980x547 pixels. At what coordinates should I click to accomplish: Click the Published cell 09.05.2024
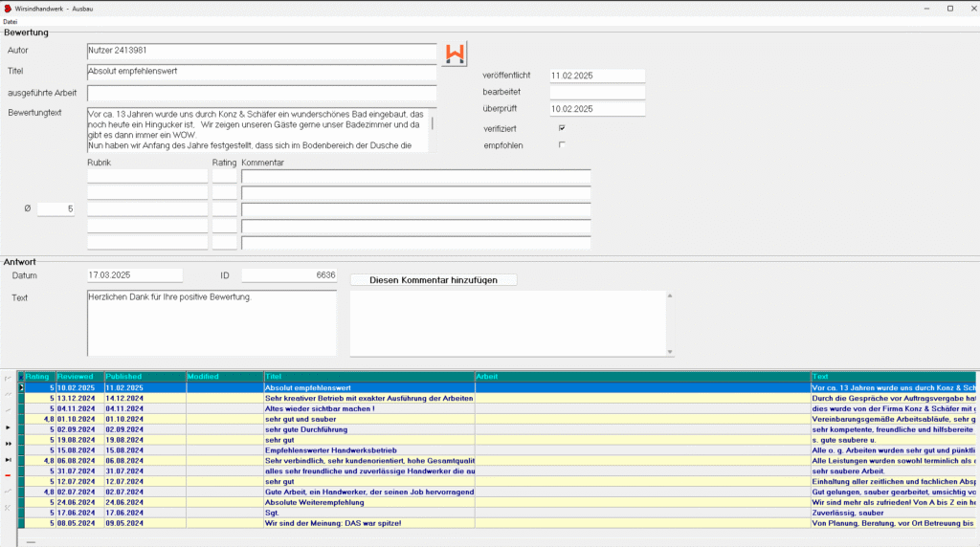click(x=145, y=523)
